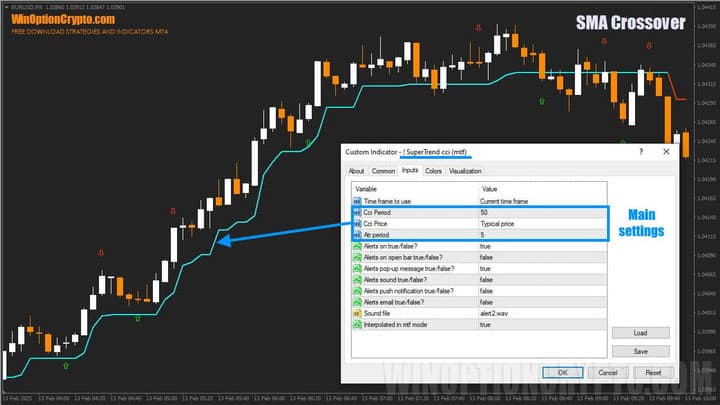
Task: Toggle the Alerts on open bar value false
Action: [x=486, y=257]
